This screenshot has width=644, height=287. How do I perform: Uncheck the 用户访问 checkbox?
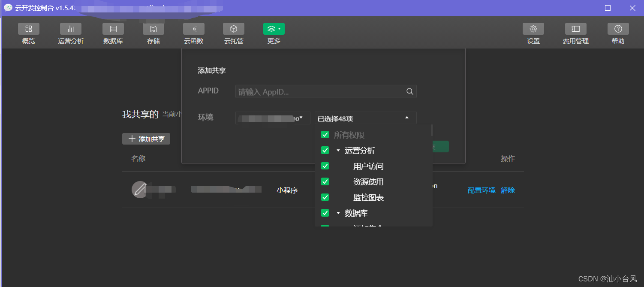(325, 166)
